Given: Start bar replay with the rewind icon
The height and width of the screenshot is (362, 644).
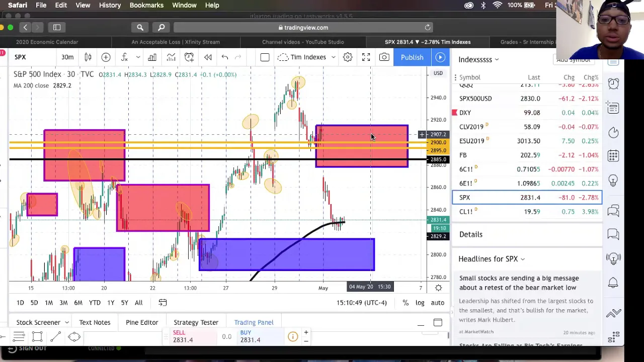Looking at the screenshot, I should [x=208, y=57].
